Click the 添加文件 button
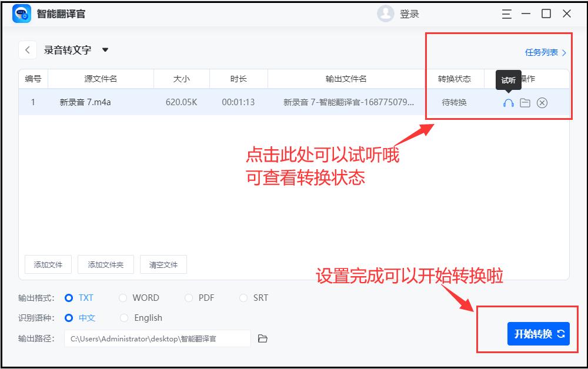Image resolution: width=588 pixels, height=369 pixels. tap(47, 264)
